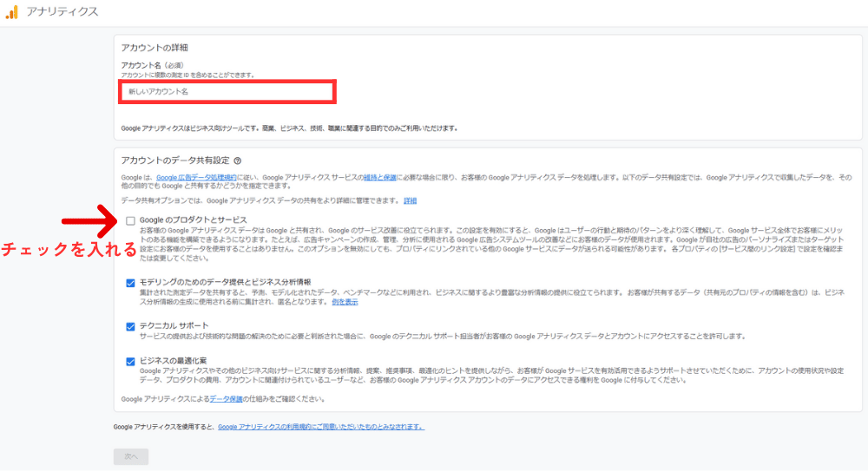Click the Google のプロダクトとサービス label text

(x=194, y=220)
